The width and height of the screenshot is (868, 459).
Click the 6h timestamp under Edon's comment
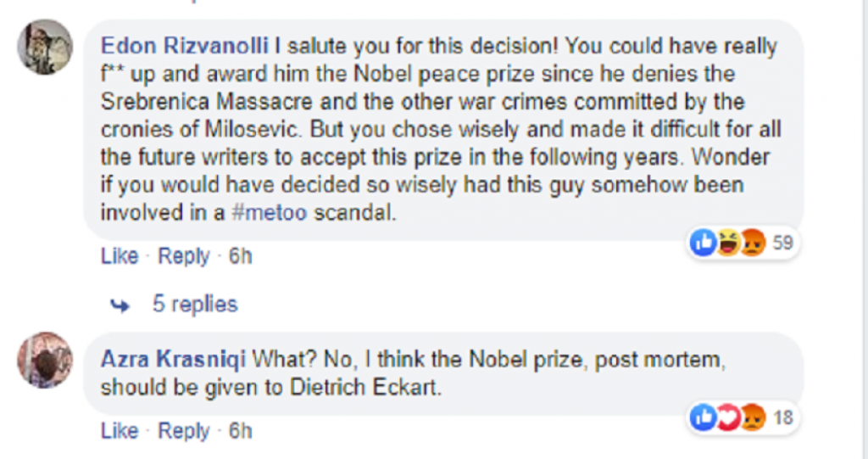(241, 256)
